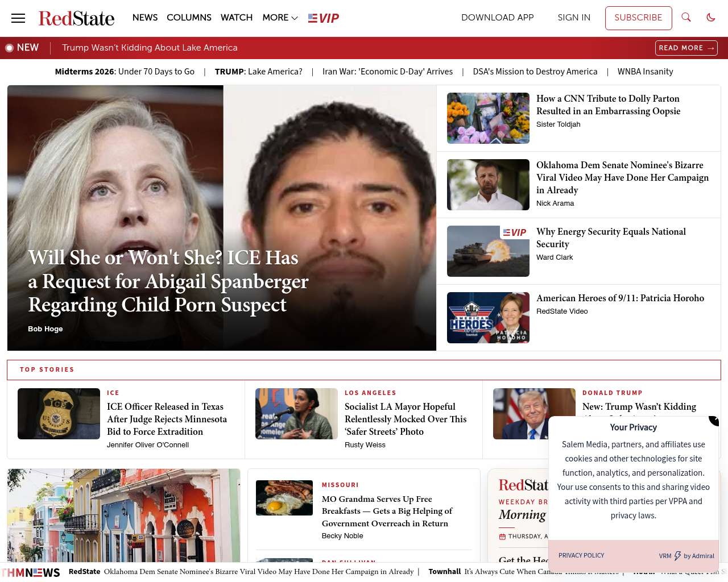The height and width of the screenshot is (582, 728).
Task: Open 'Midterms 2026: Under 70 Days to Go' link
Action: pyautogui.click(x=125, y=72)
